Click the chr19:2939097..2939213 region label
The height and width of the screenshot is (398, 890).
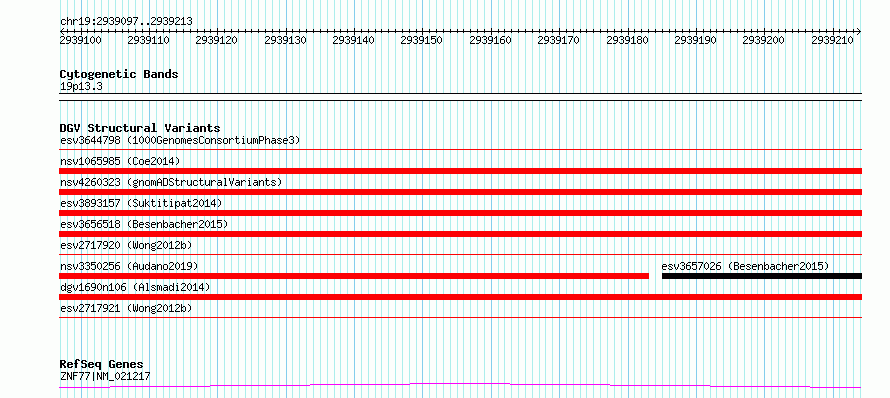pos(126,22)
